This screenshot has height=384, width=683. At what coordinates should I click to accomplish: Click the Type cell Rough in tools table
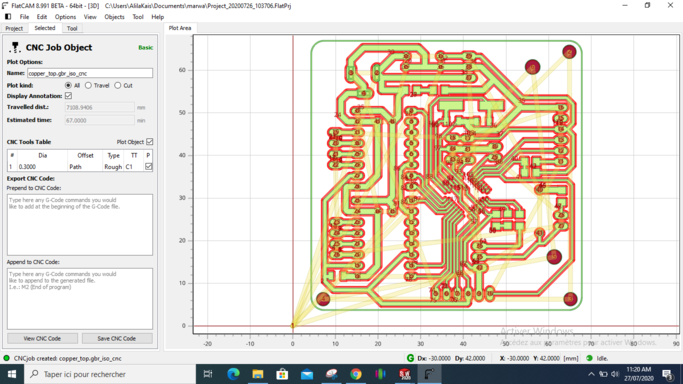point(113,167)
